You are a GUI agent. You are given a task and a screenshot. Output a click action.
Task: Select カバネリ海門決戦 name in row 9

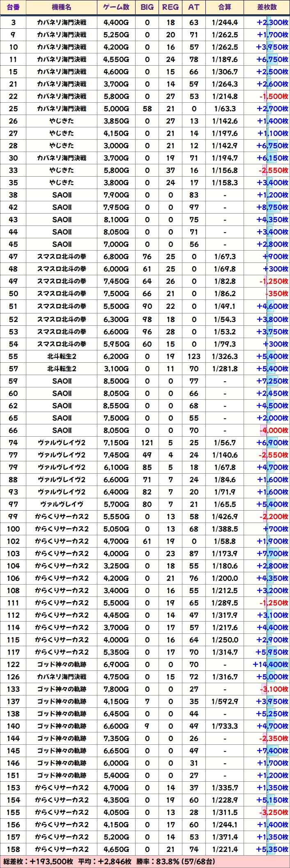pos(62,35)
